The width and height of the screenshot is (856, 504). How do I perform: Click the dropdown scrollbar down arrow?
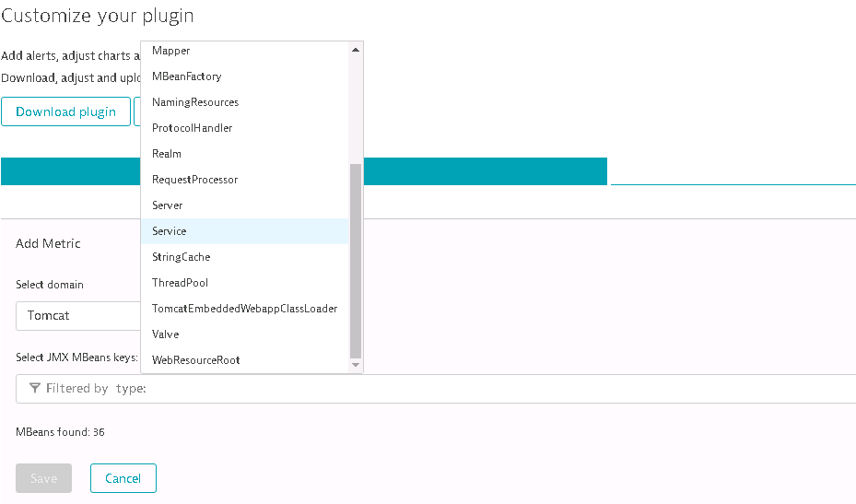pos(356,365)
